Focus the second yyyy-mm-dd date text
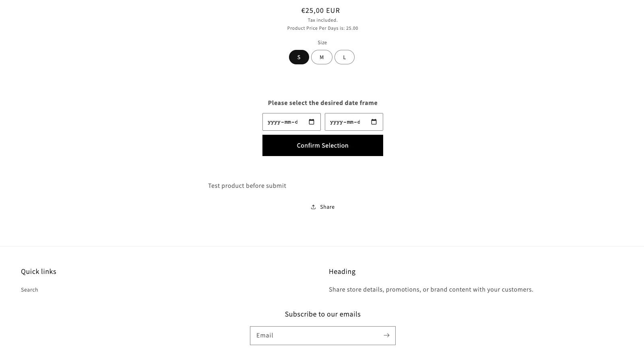The width and height of the screenshot is (644, 362). click(x=345, y=122)
